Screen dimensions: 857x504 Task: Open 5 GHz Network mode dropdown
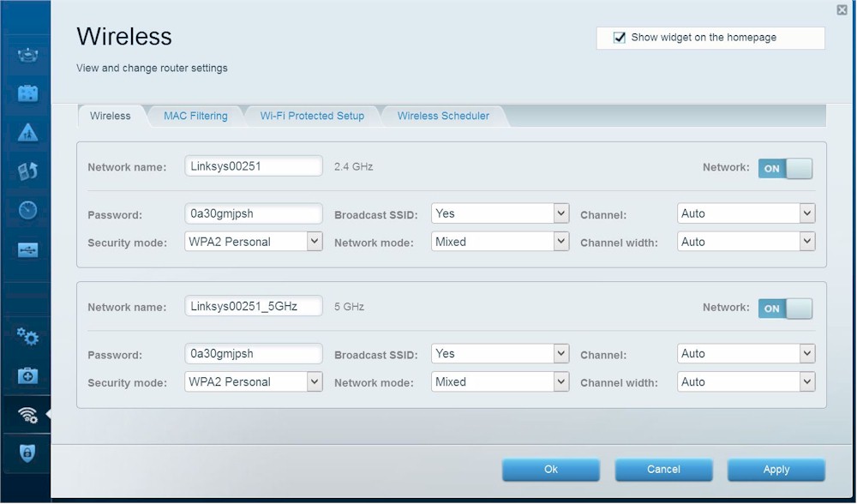(x=500, y=381)
